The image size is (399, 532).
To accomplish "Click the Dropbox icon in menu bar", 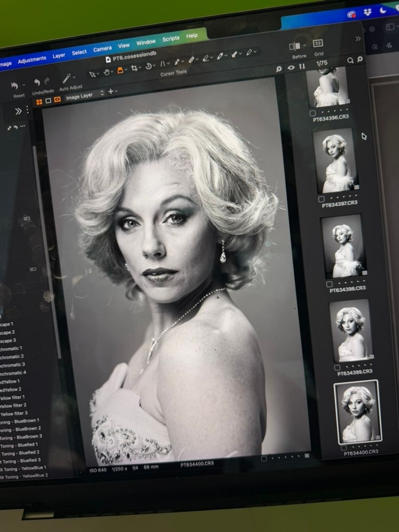I will (368, 12).
